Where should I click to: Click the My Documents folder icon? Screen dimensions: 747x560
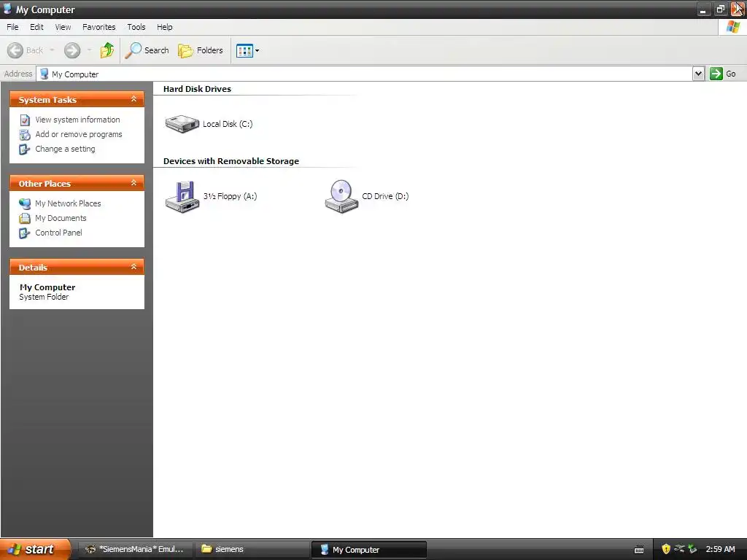pyautogui.click(x=25, y=219)
